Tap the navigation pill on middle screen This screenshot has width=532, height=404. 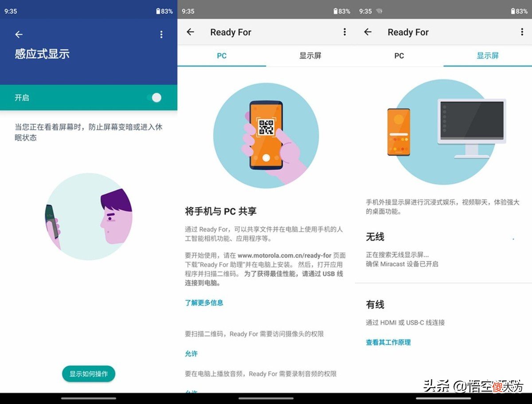[x=266, y=398]
